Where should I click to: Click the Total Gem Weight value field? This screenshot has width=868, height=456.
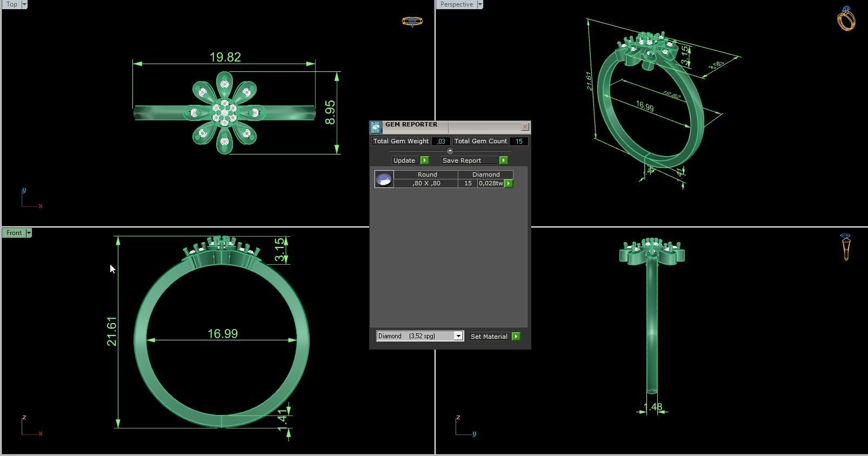(x=441, y=141)
